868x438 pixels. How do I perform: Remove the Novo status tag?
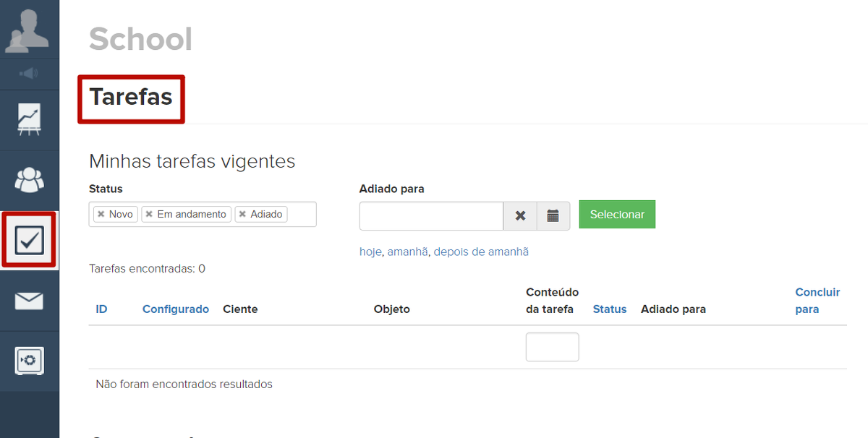click(101, 215)
